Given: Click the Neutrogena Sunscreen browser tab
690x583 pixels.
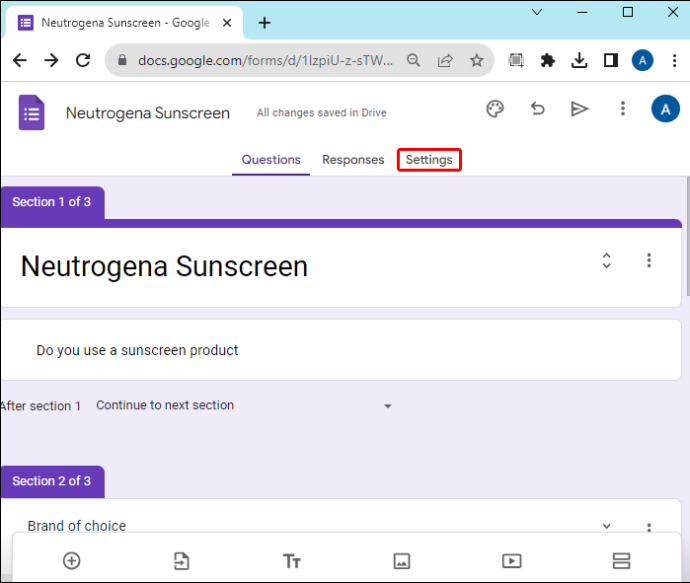Looking at the screenshot, I should coord(125,22).
